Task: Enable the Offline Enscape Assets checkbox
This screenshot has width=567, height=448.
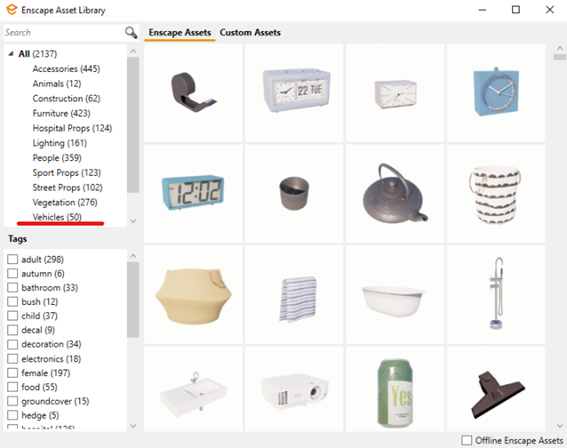Action: coord(466,440)
